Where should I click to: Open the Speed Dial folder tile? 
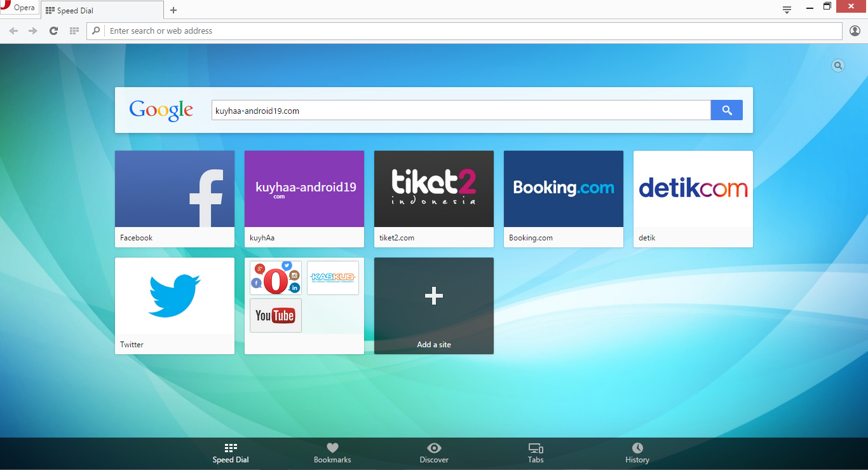(x=304, y=305)
